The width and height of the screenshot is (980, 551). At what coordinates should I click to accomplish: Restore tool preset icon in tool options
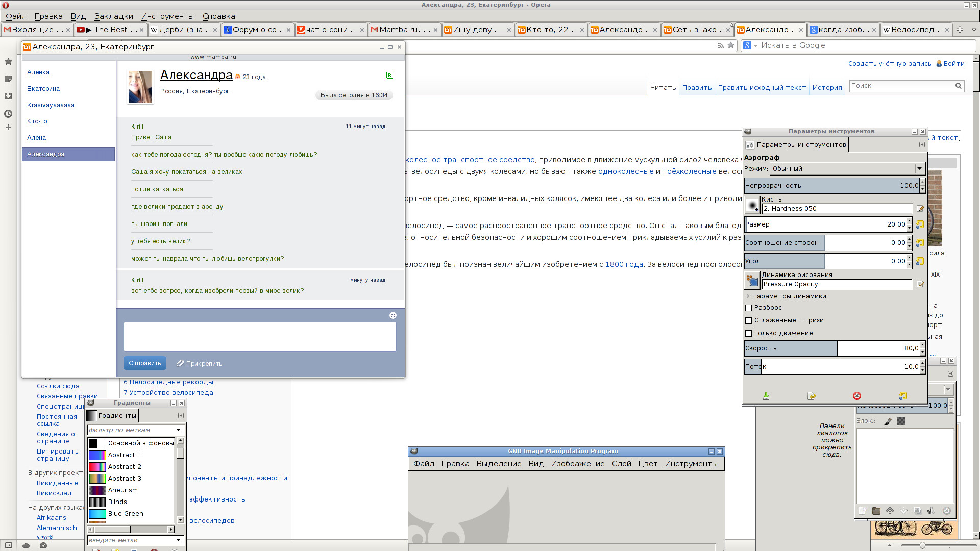(812, 396)
